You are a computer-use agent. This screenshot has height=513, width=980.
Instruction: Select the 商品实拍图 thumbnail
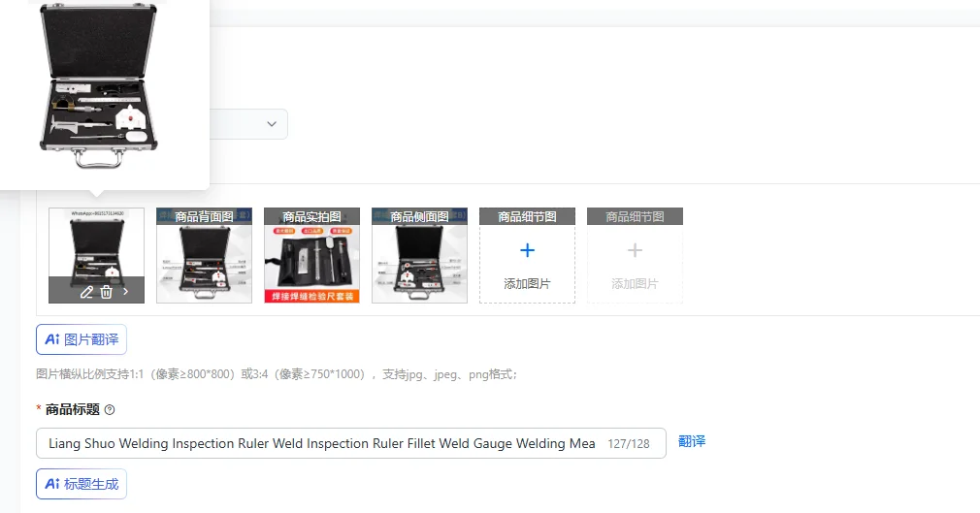point(311,256)
